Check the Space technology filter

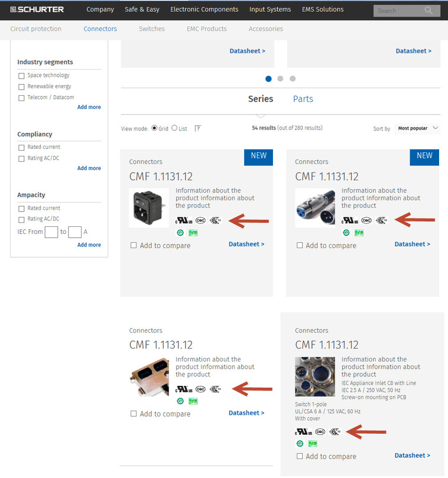click(21, 76)
